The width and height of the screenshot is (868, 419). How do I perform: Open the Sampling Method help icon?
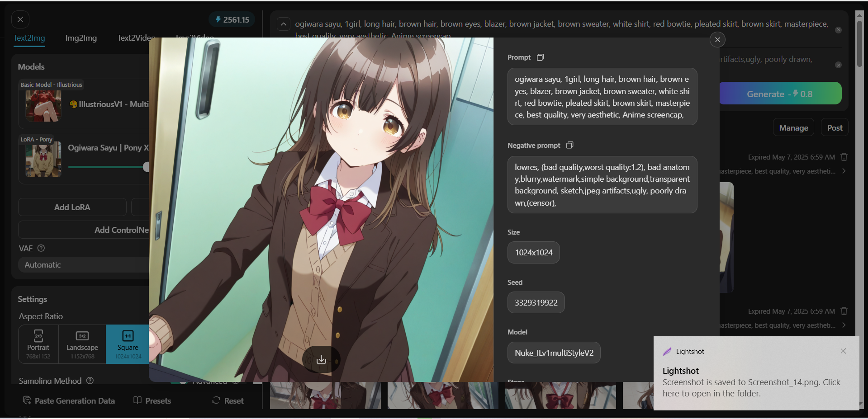(x=90, y=381)
